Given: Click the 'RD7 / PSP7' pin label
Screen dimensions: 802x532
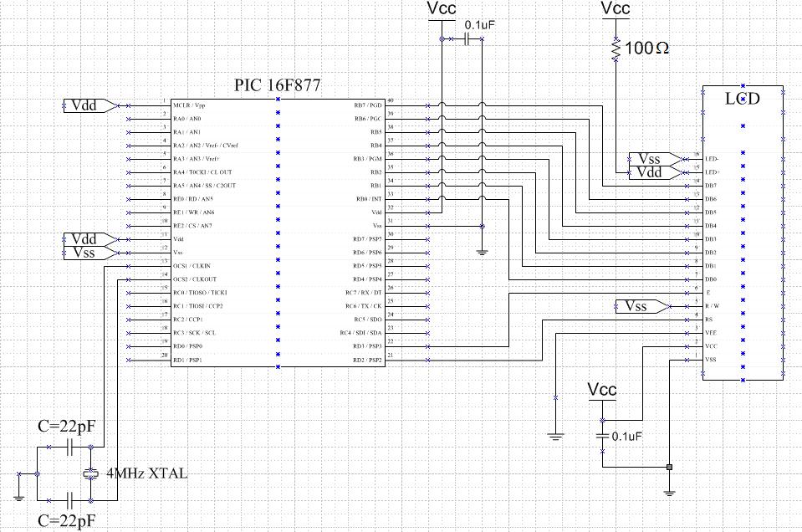Looking at the screenshot, I should (x=367, y=239).
